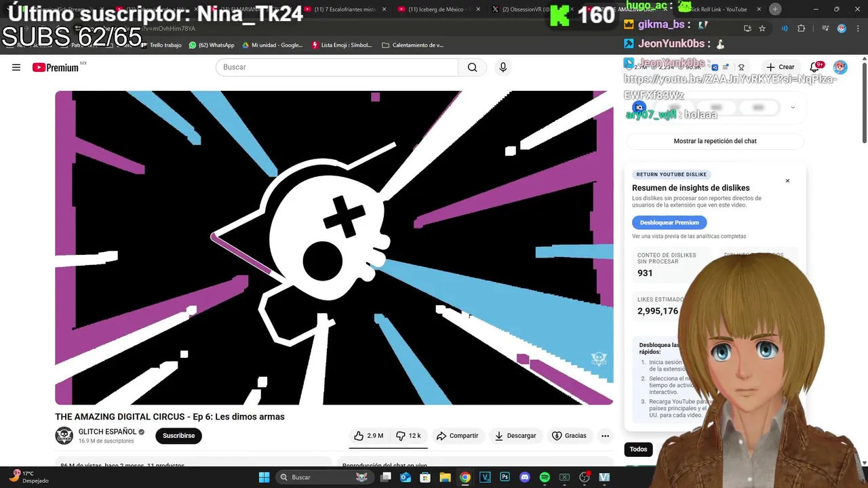Select the Todos filter chip

(639, 449)
